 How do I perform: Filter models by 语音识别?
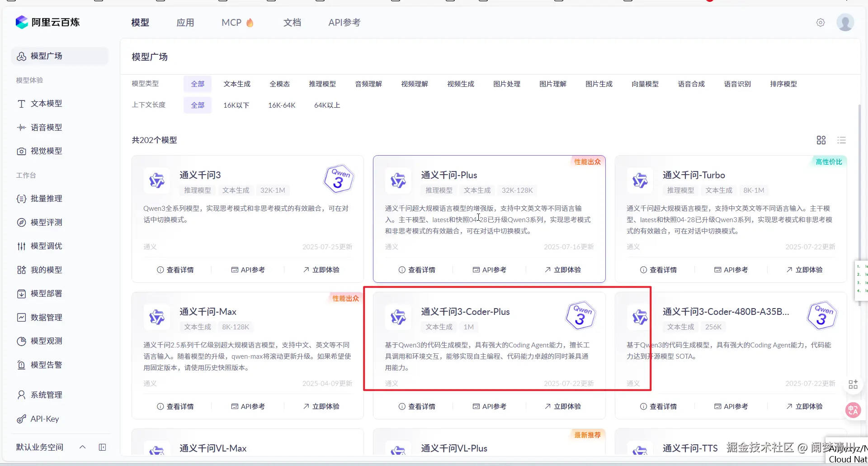(737, 84)
